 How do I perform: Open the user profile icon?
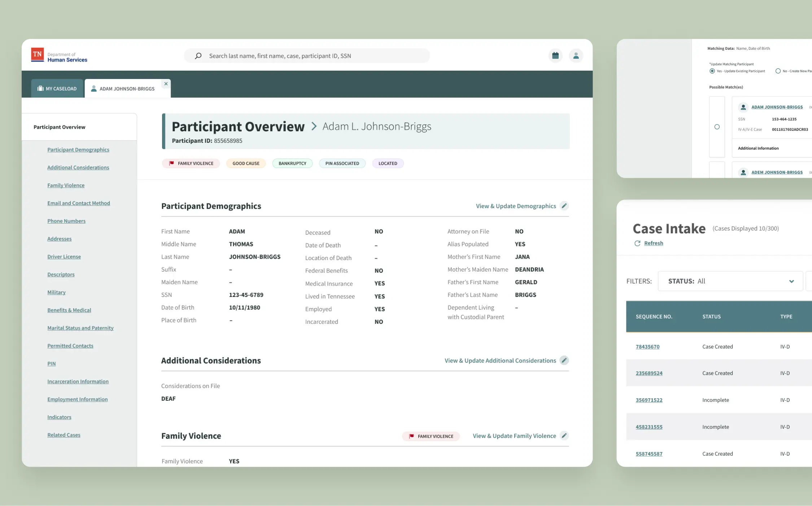coord(576,56)
